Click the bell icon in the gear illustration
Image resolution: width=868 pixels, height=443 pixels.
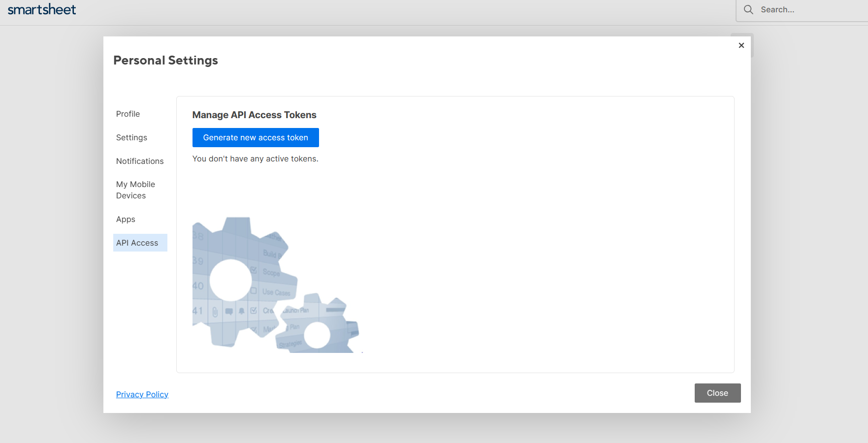[241, 311]
